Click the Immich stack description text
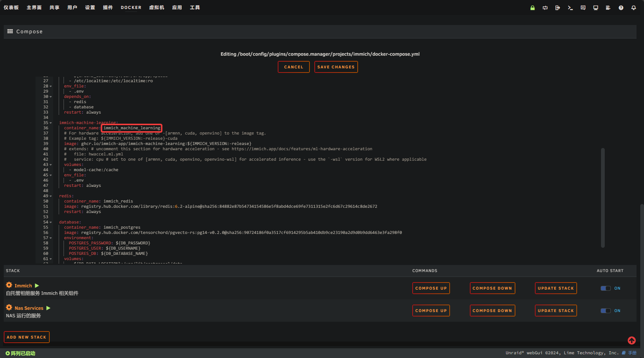This screenshot has height=358, width=644. [42, 293]
